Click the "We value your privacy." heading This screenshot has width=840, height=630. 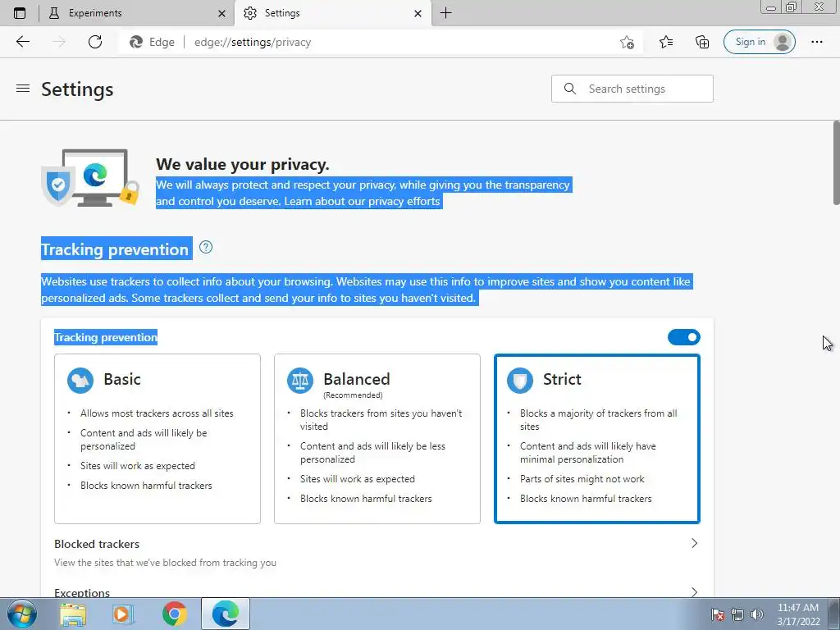click(243, 164)
